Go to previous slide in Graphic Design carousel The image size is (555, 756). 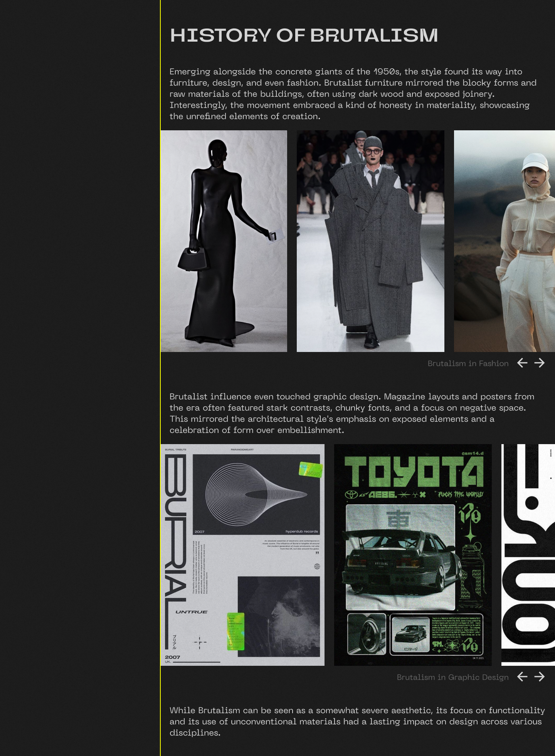point(522,677)
